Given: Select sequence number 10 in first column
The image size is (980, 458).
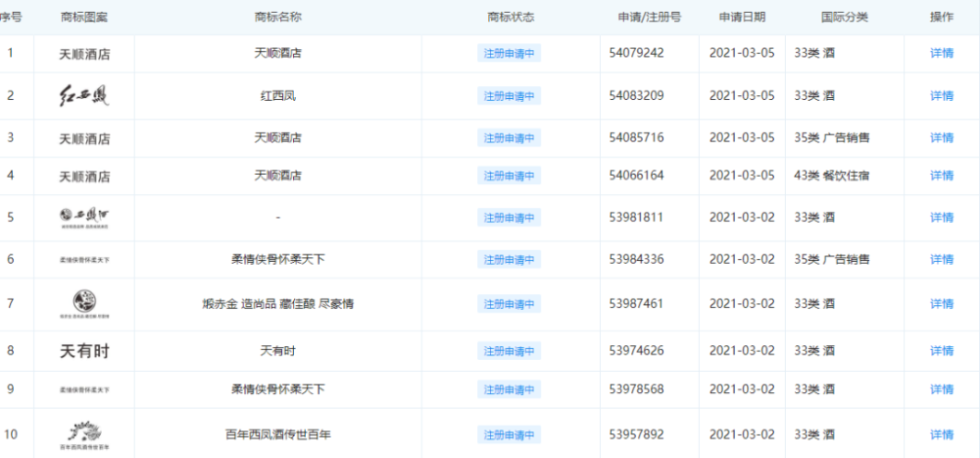Looking at the screenshot, I should click(10, 434).
